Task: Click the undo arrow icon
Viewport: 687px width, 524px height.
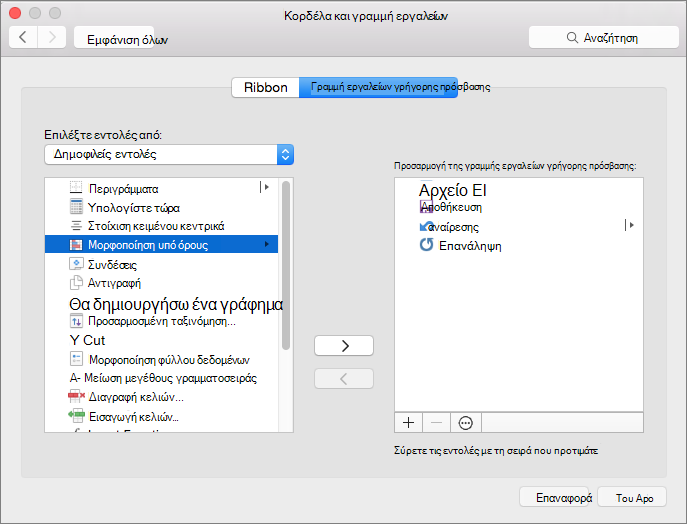Action: (427, 226)
